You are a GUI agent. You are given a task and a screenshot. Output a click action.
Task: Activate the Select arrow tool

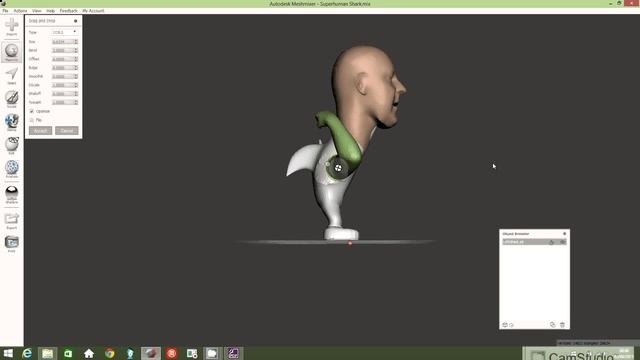11,75
